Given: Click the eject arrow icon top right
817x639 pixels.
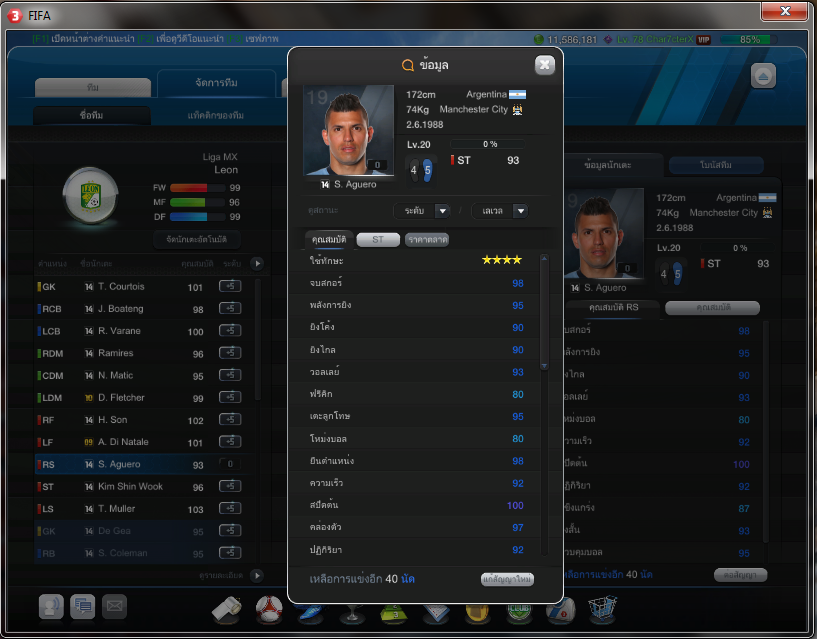Looking at the screenshot, I should pyautogui.click(x=763, y=77).
